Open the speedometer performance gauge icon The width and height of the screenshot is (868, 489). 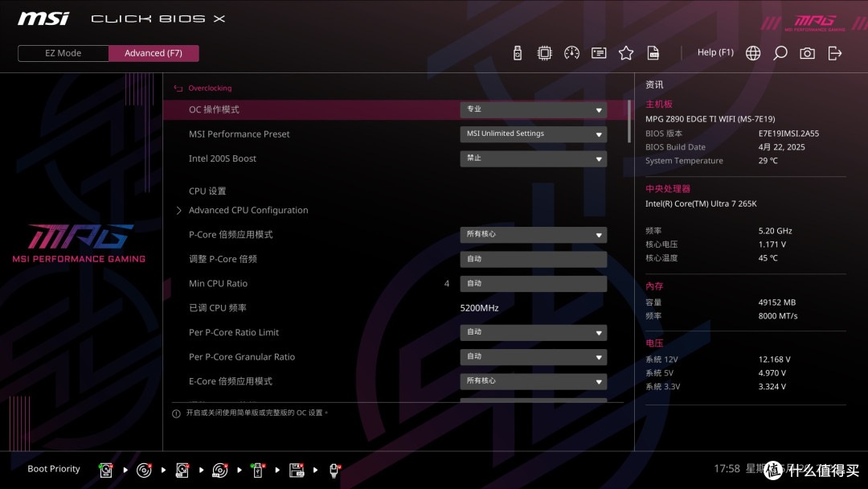[572, 53]
